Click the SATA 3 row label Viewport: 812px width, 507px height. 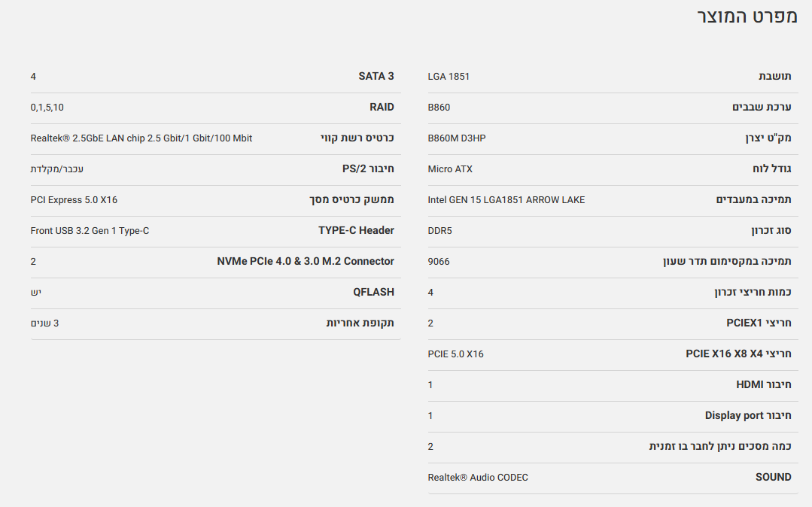376,76
